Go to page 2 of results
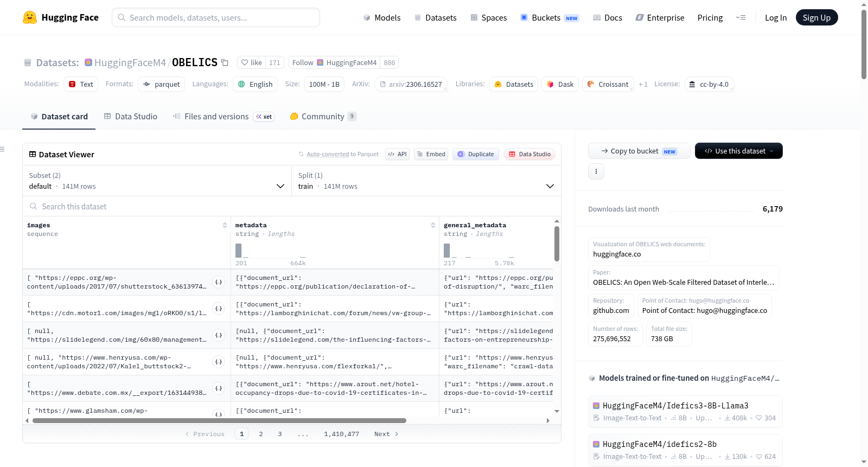Image resolution: width=868 pixels, height=467 pixels. [x=261, y=434]
